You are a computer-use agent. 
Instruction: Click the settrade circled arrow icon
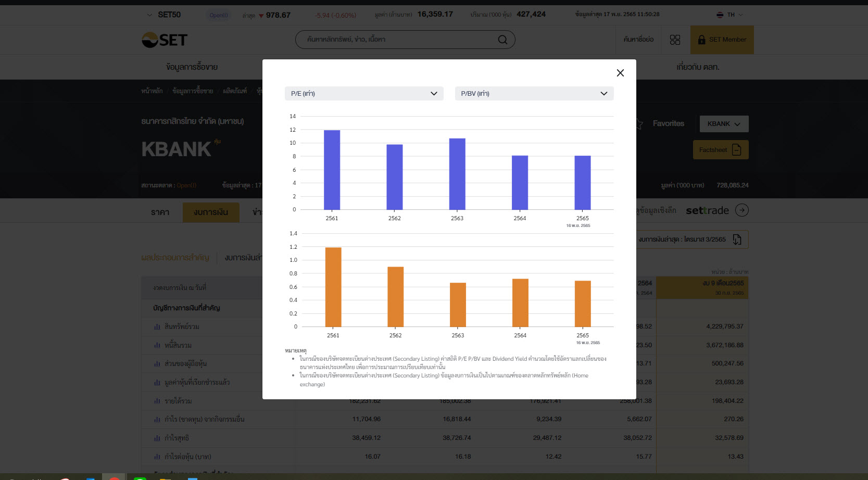tap(741, 210)
